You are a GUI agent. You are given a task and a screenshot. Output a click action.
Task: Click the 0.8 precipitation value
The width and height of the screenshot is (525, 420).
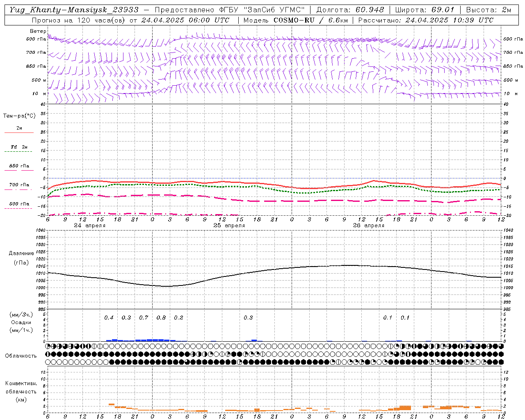(x=161, y=318)
